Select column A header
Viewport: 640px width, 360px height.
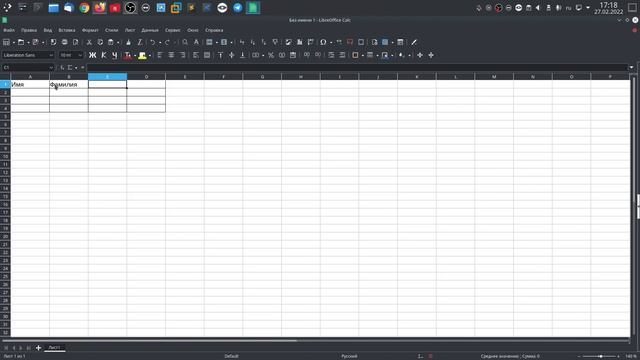click(30, 77)
